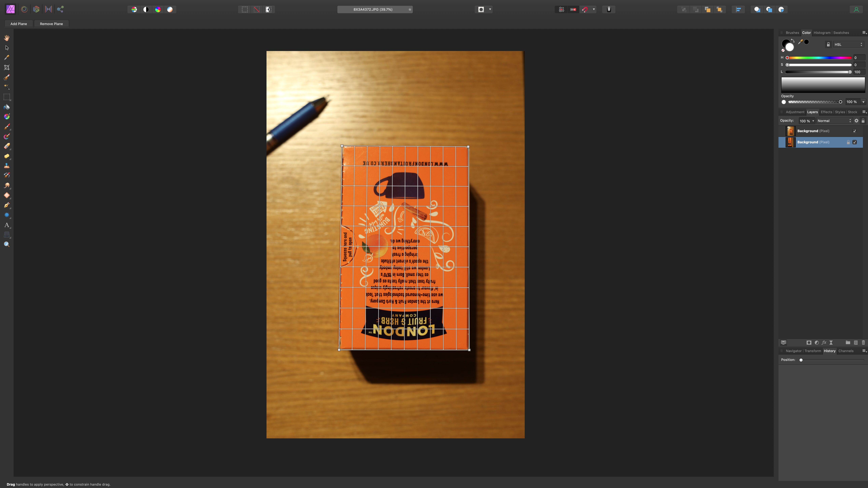Select the Pen tool
The height and width of the screenshot is (488, 868).
click(7, 205)
